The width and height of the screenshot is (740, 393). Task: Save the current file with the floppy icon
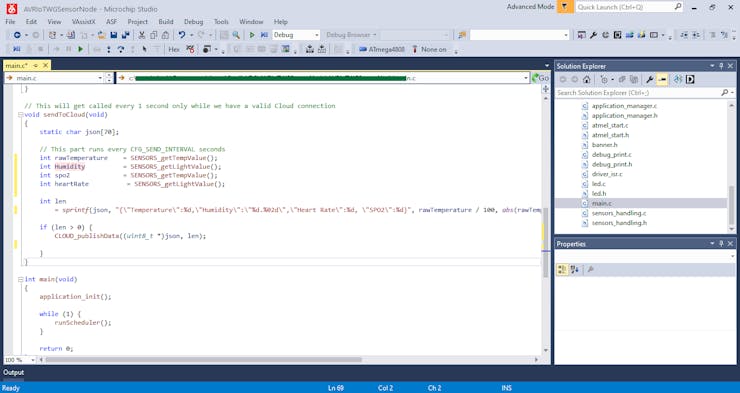[x=114, y=35]
